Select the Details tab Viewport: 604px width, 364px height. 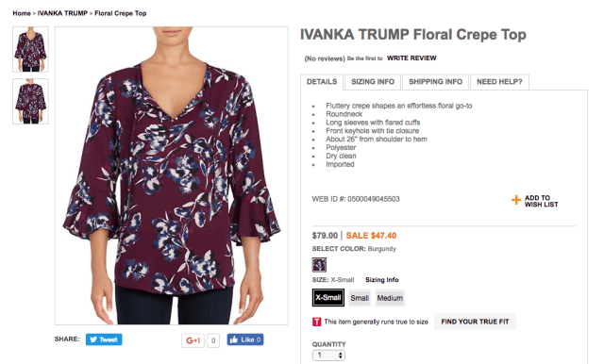[x=322, y=82]
